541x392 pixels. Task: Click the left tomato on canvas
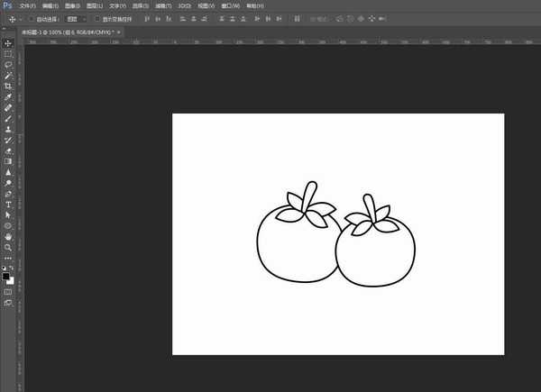[x=293, y=250]
